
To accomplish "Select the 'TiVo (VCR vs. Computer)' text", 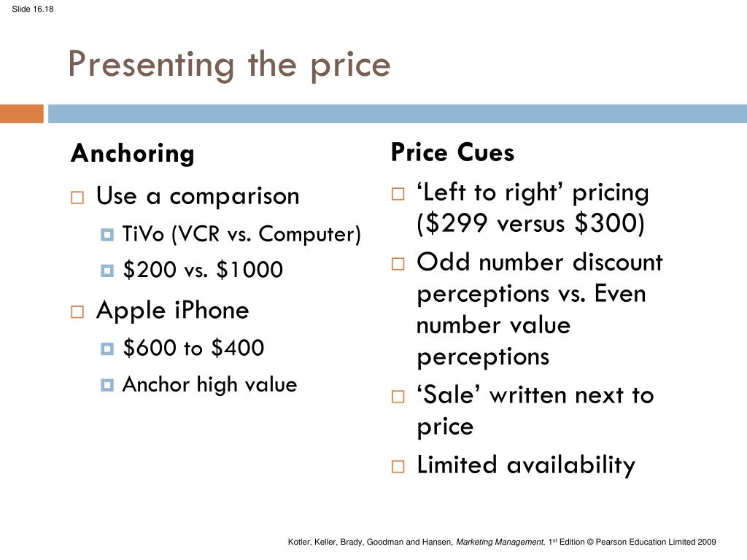I will pyautogui.click(x=241, y=234).
